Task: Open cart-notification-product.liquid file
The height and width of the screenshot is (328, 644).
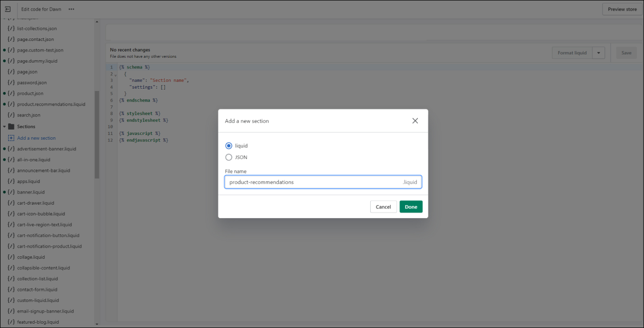Action: pyautogui.click(x=49, y=247)
